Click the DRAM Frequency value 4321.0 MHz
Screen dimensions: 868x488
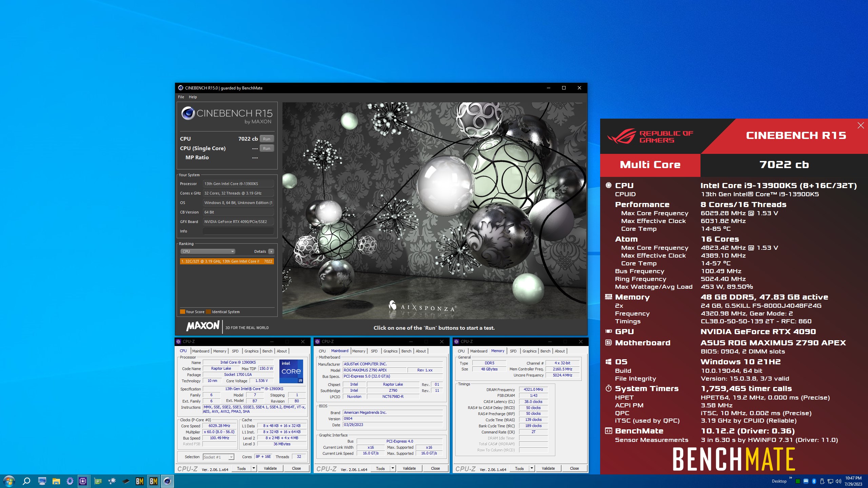point(533,390)
